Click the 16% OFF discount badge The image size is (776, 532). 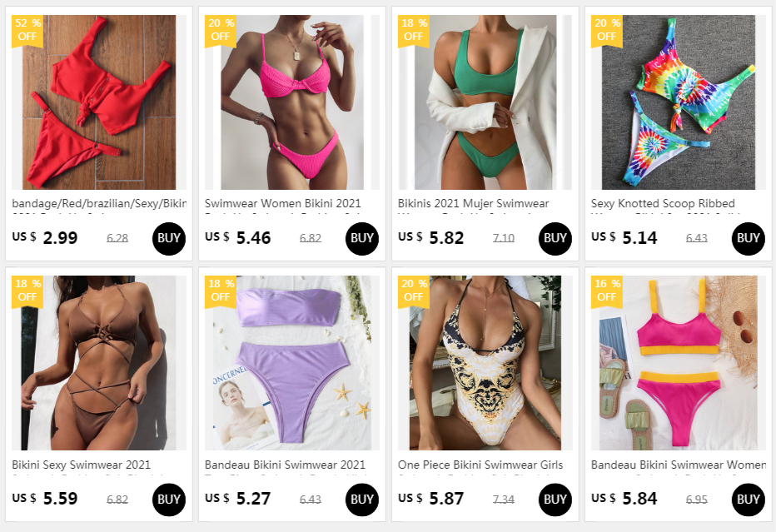click(607, 291)
